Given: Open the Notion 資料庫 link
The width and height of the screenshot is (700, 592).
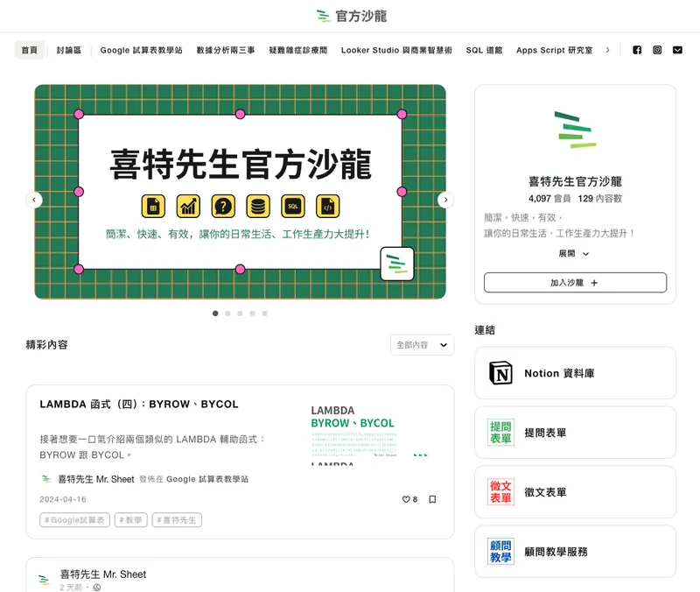Looking at the screenshot, I should coord(575,373).
